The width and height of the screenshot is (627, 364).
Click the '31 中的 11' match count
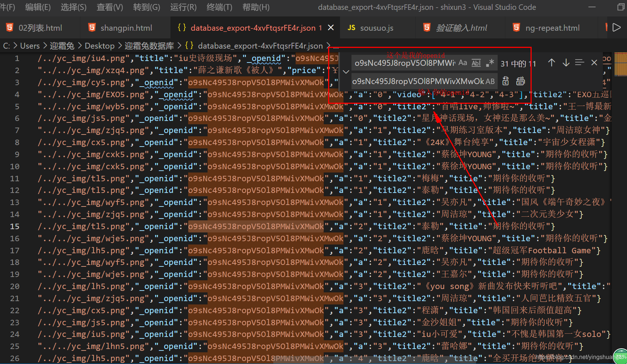coord(518,64)
